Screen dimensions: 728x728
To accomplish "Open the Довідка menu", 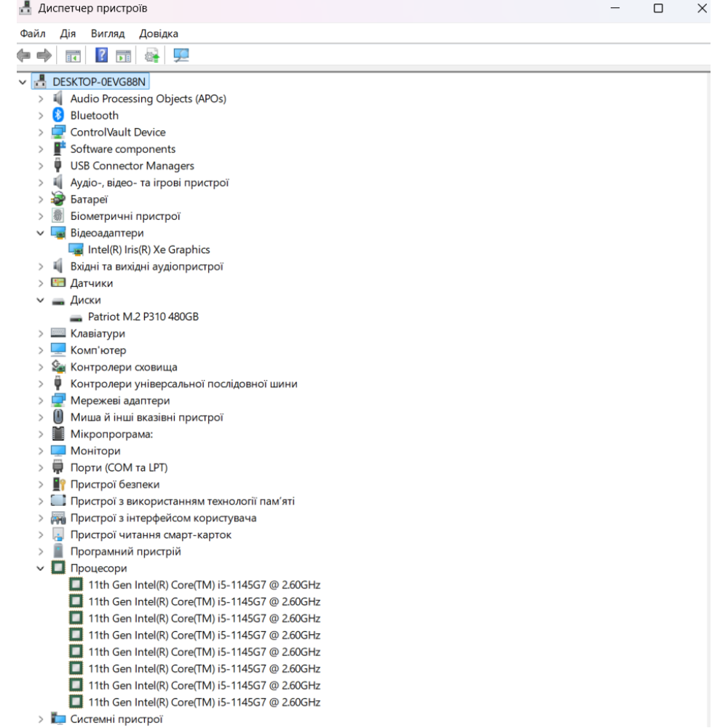I will [x=158, y=33].
